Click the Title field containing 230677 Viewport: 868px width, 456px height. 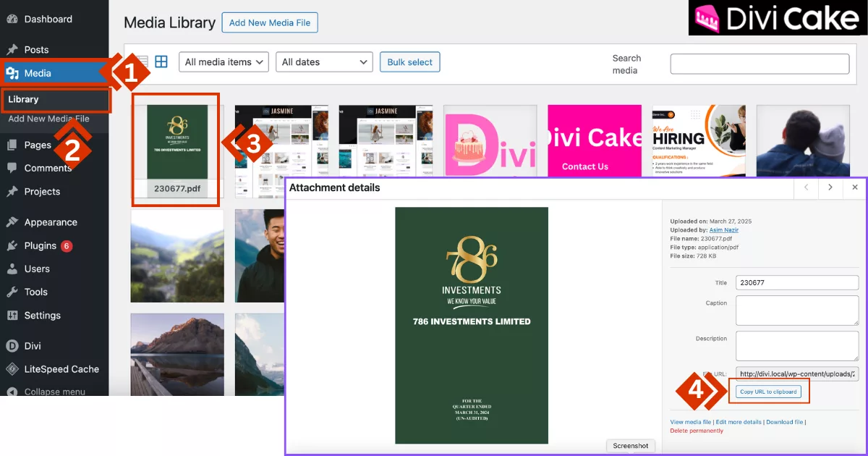[x=797, y=283]
